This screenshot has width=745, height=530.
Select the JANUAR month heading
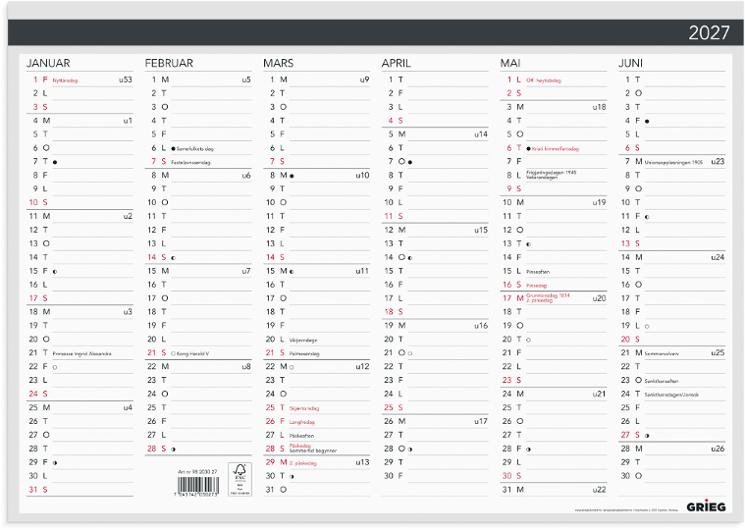[x=48, y=63]
